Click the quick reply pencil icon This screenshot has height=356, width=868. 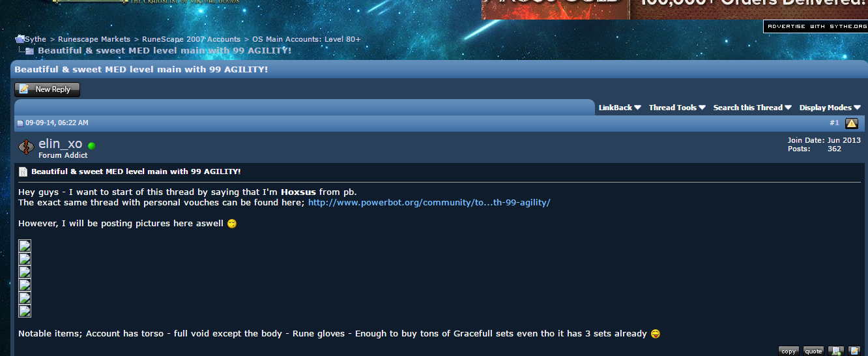[x=854, y=351]
